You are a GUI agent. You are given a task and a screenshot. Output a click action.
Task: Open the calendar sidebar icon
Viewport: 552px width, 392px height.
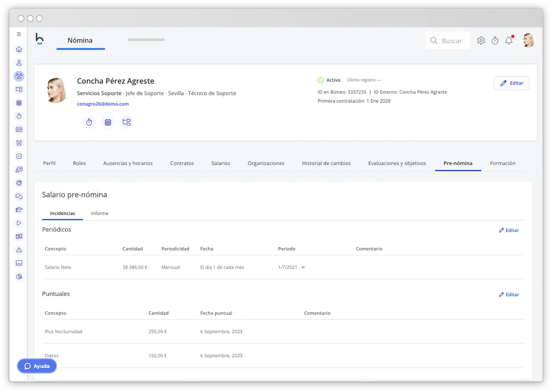19,103
